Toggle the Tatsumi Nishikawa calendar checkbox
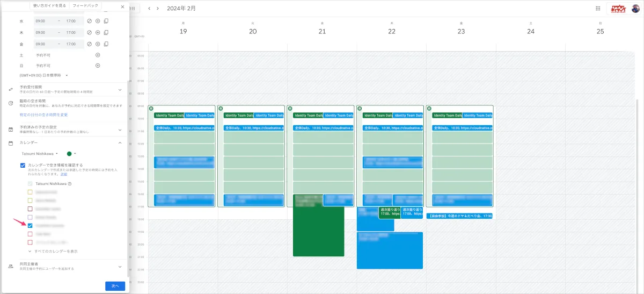The height and width of the screenshot is (294, 644). pos(30,184)
